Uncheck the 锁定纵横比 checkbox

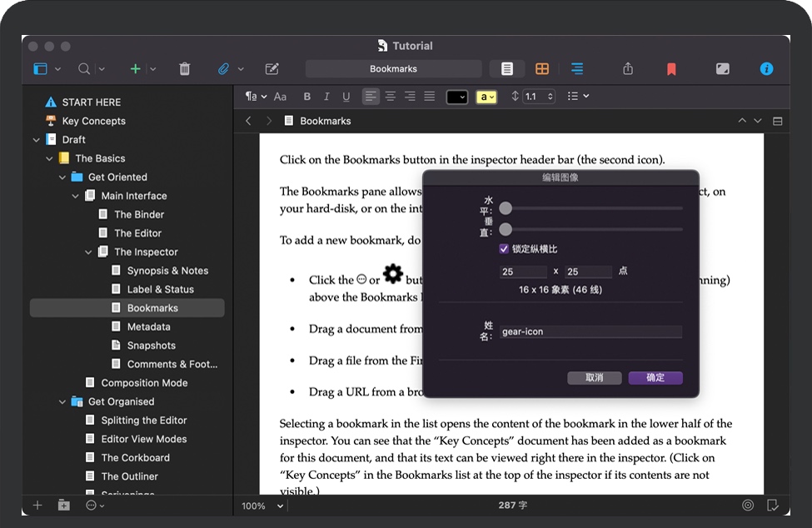pos(504,249)
